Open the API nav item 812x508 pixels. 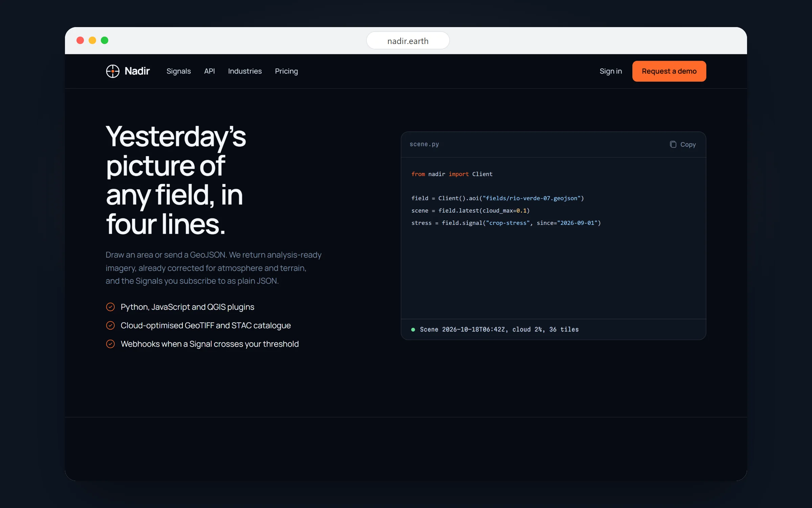[x=209, y=71]
